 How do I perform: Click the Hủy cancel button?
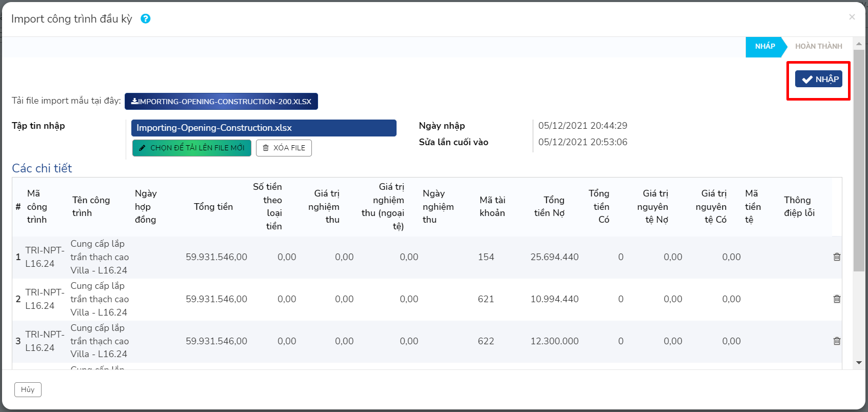(x=28, y=389)
